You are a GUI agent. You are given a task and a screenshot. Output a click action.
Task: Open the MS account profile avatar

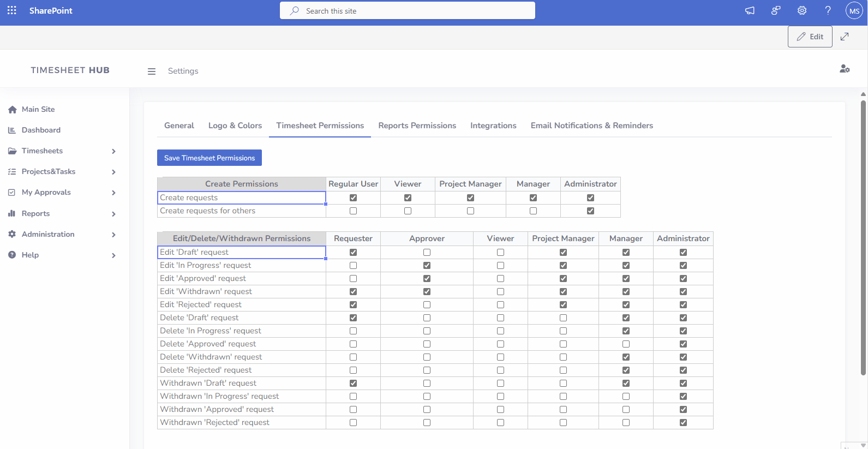[x=854, y=10]
